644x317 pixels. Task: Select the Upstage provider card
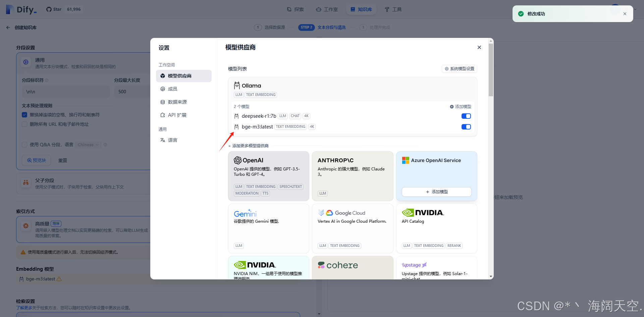[437, 268]
